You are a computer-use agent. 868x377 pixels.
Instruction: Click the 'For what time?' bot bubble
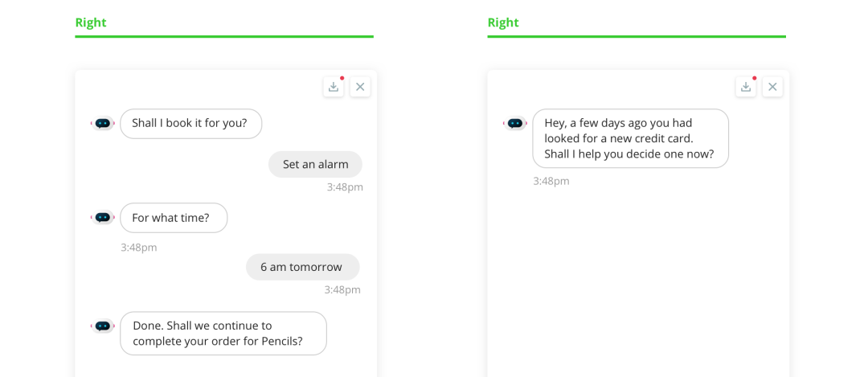(174, 218)
